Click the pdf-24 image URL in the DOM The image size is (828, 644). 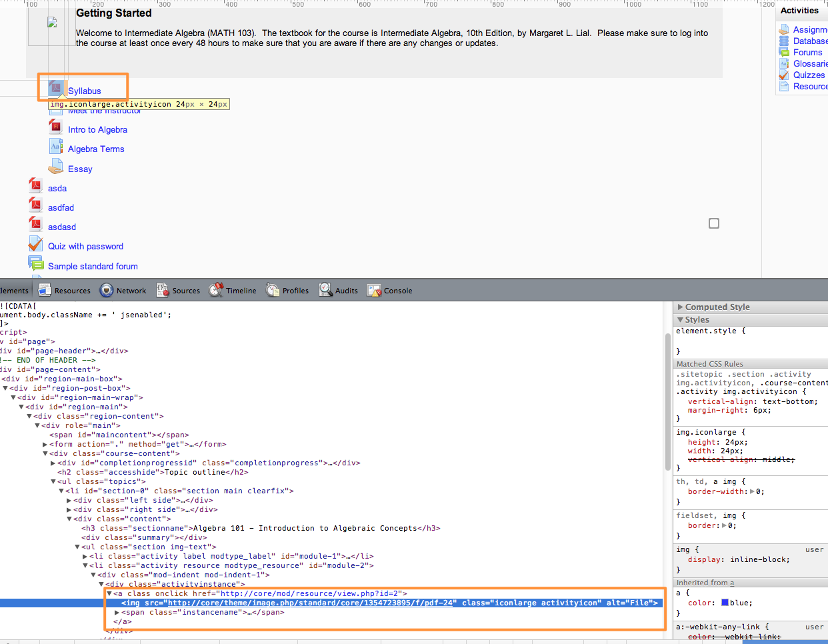(311, 603)
